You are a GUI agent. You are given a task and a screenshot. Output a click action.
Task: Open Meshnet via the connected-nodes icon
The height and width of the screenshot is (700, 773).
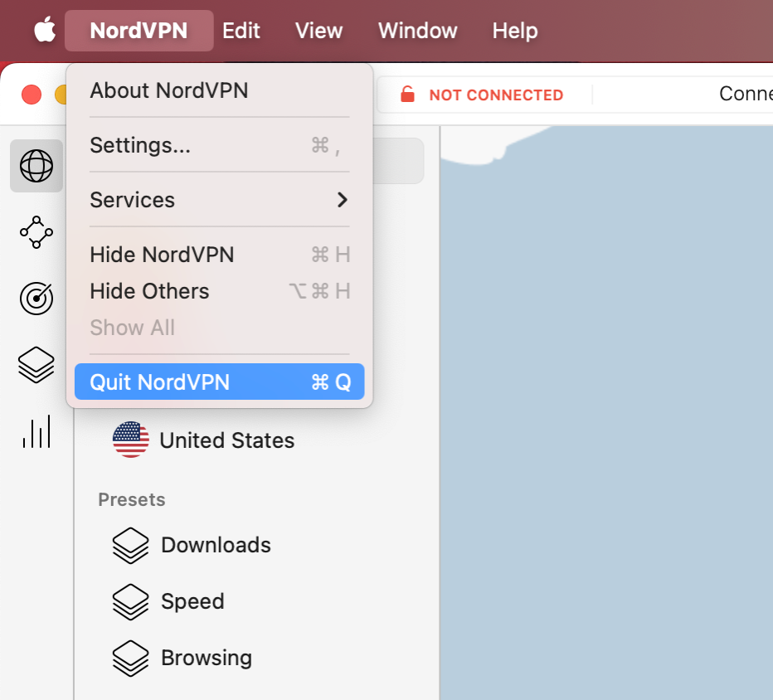pyautogui.click(x=36, y=232)
